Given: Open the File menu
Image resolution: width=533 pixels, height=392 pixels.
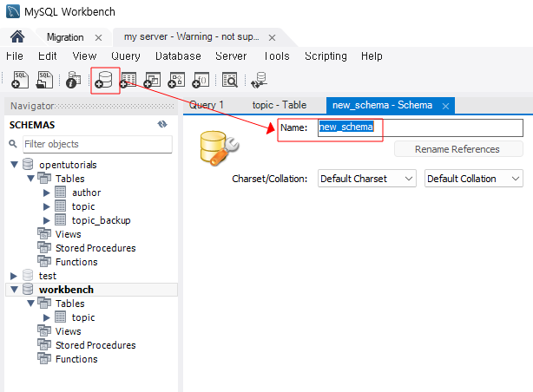Looking at the screenshot, I should 15,56.
